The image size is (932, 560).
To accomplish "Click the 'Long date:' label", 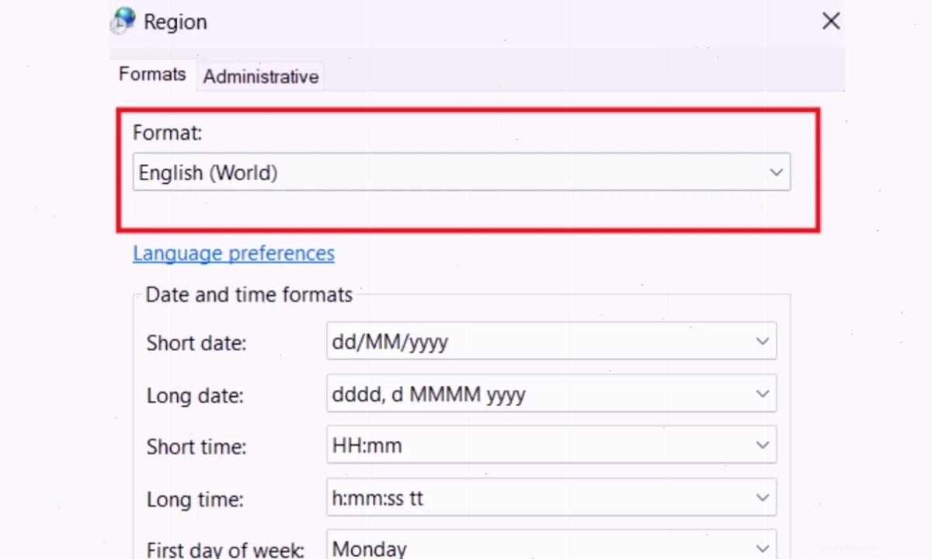I will [x=195, y=395].
